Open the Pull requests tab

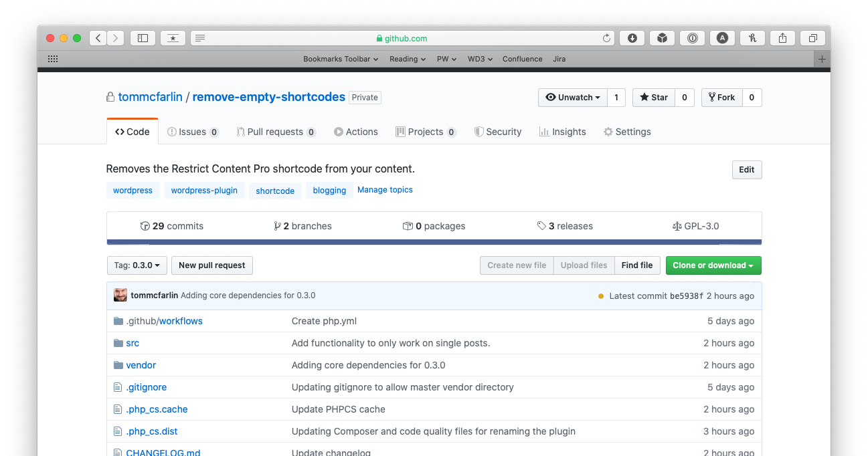[x=275, y=132]
